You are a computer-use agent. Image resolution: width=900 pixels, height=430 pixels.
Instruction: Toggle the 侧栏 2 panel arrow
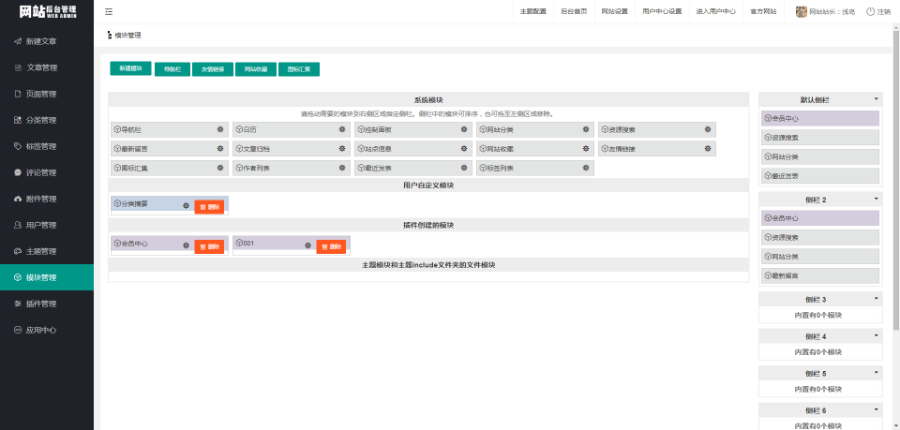click(x=876, y=200)
